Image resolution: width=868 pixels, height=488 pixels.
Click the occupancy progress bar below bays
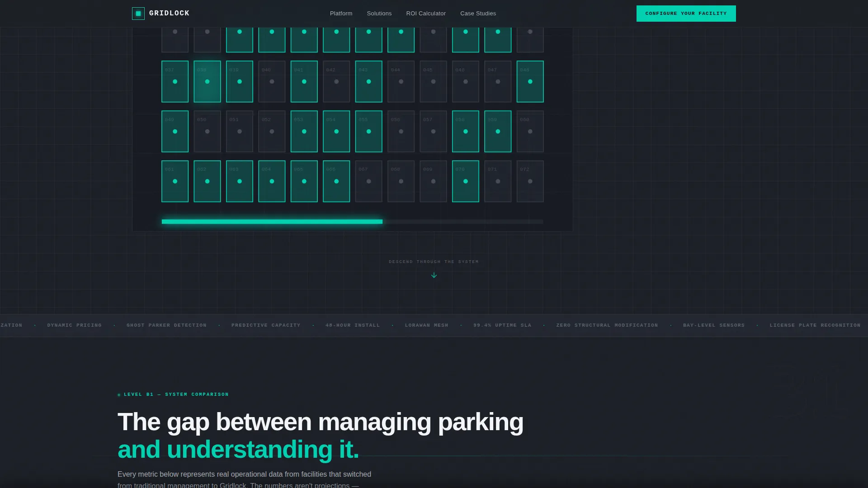[x=352, y=221]
